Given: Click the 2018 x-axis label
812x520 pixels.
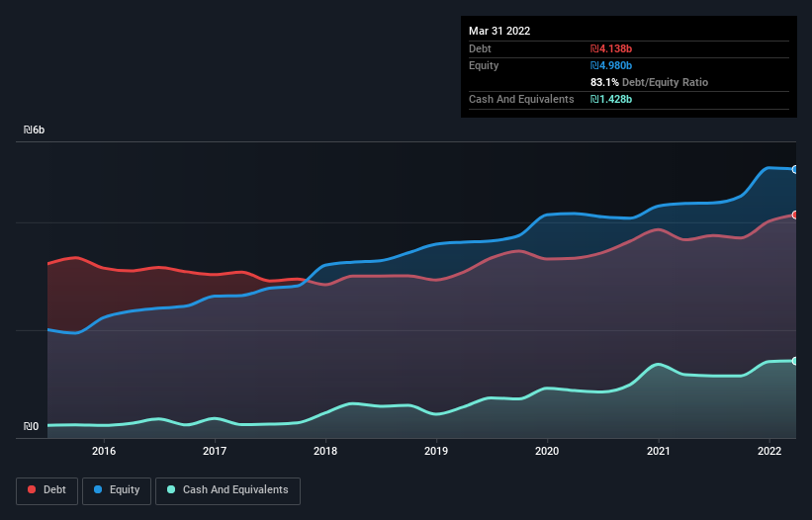Looking at the screenshot, I should pyautogui.click(x=325, y=451).
